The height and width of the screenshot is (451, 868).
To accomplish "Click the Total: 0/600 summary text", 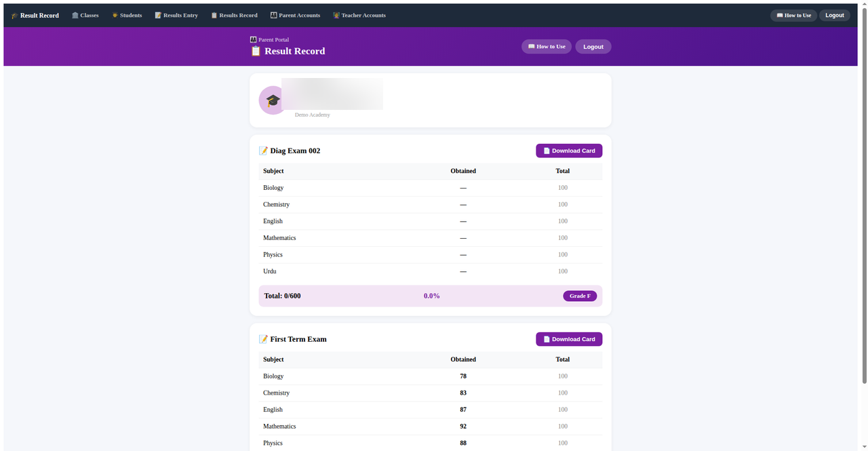I will tap(282, 296).
